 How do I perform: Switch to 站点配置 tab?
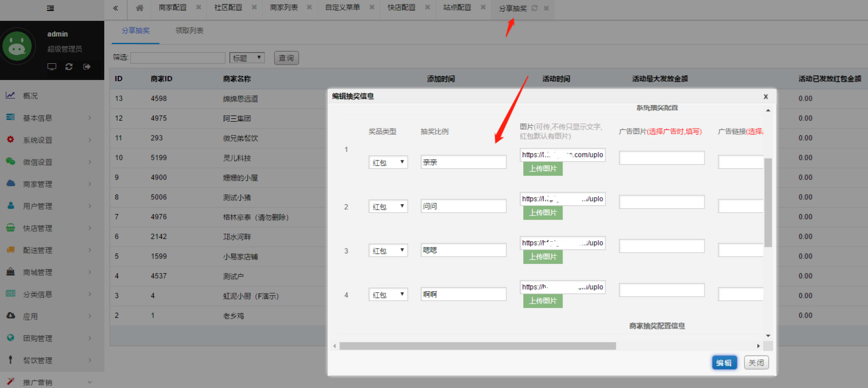457,8
